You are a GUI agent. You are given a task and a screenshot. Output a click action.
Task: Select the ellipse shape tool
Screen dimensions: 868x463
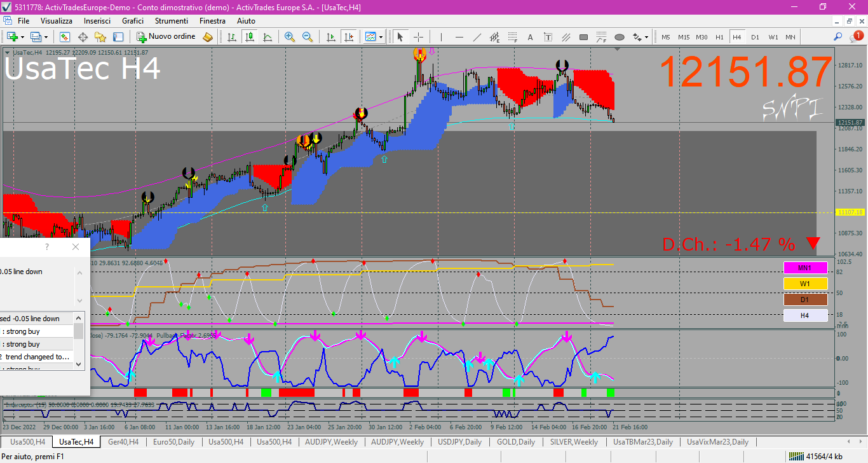click(x=620, y=37)
